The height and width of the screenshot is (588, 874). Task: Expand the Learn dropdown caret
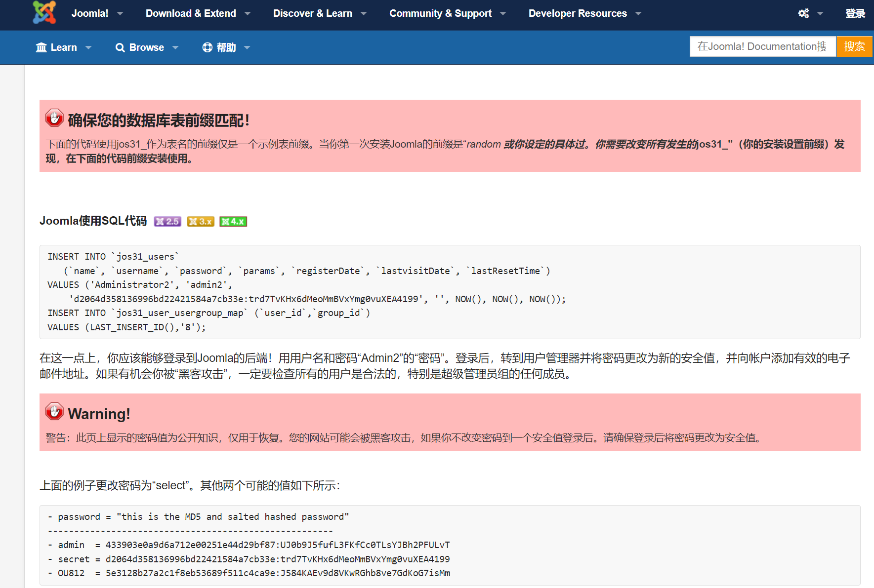tap(88, 48)
